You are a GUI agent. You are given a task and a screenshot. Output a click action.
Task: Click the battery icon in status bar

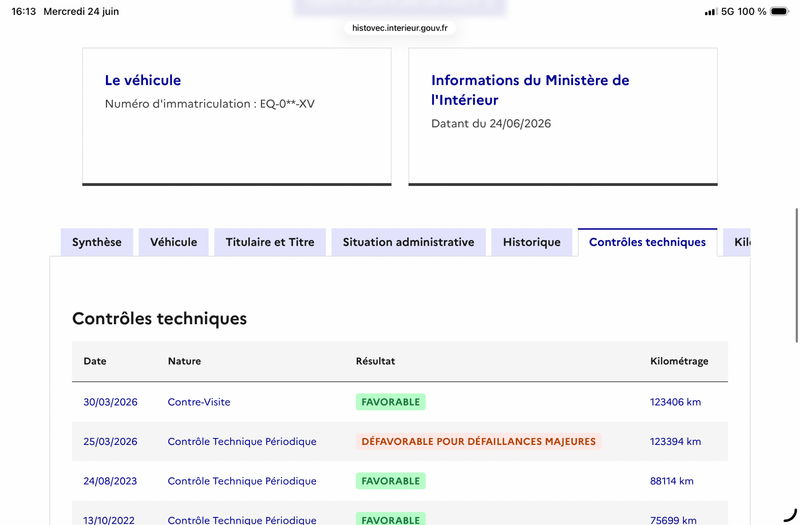pos(780,11)
